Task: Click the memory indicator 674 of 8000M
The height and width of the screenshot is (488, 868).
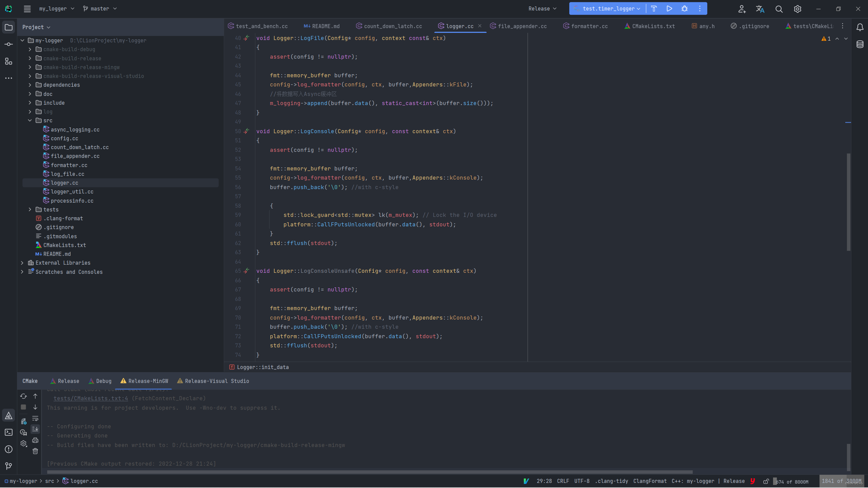Action: [x=791, y=482]
